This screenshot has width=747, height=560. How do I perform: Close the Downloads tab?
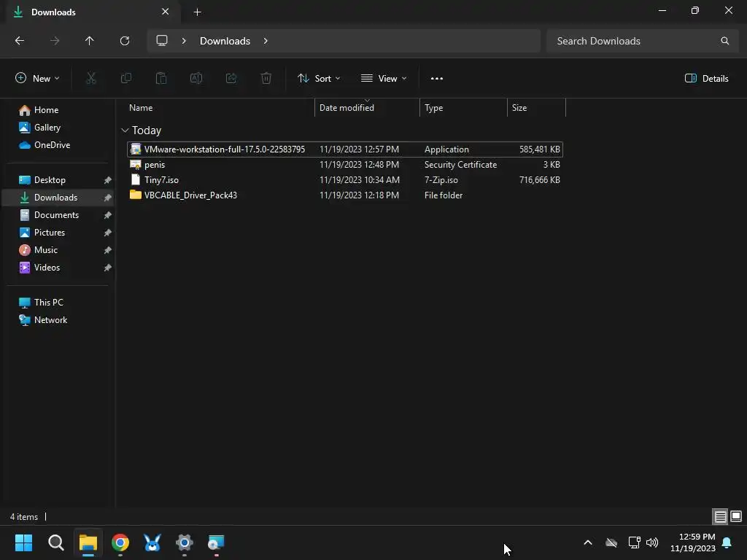(166, 12)
